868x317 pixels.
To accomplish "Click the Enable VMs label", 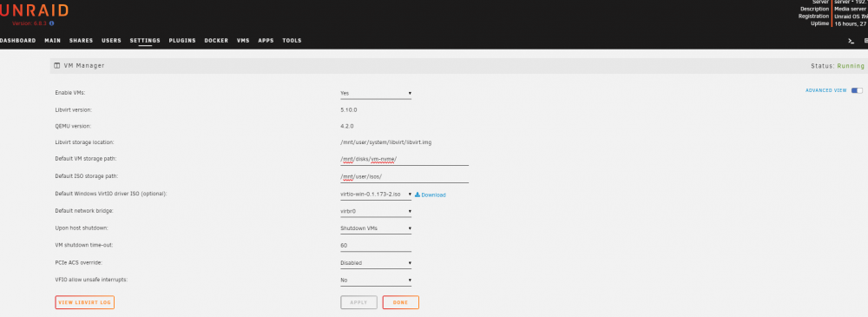I will (x=69, y=93).
